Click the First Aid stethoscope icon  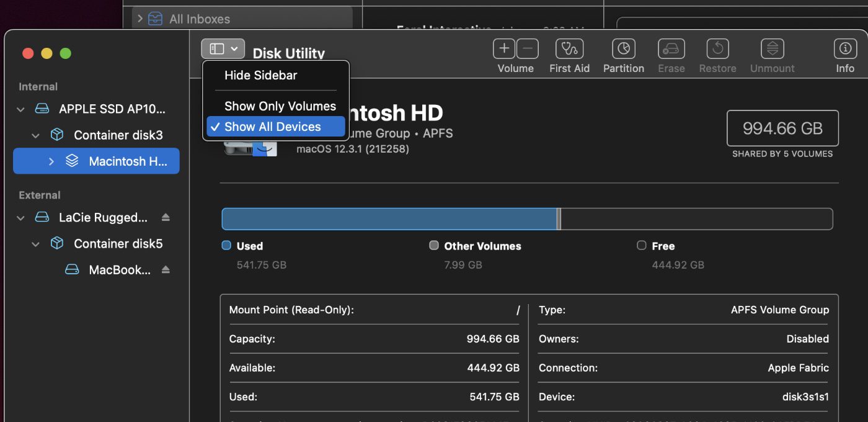pos(569,49)
